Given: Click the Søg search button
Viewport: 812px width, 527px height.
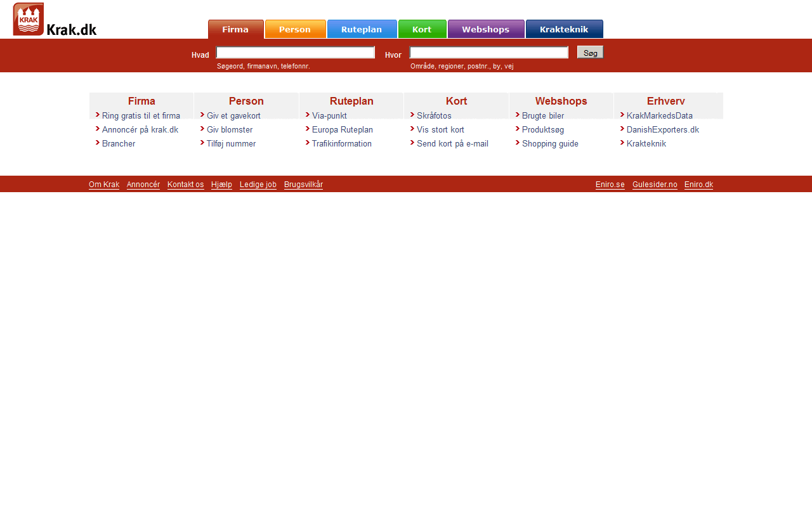Looking at the screenshot, I should point(590,53).
